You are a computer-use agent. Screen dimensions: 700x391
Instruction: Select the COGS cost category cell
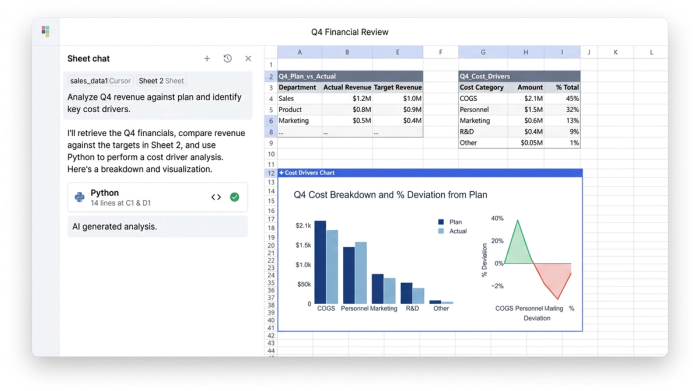(483, 99)
